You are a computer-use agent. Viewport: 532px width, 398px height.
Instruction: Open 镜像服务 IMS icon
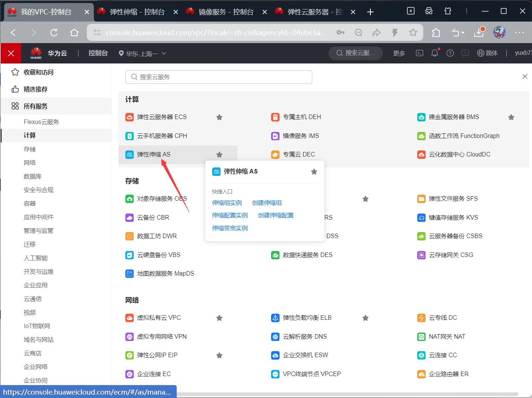tap(275, 136)
